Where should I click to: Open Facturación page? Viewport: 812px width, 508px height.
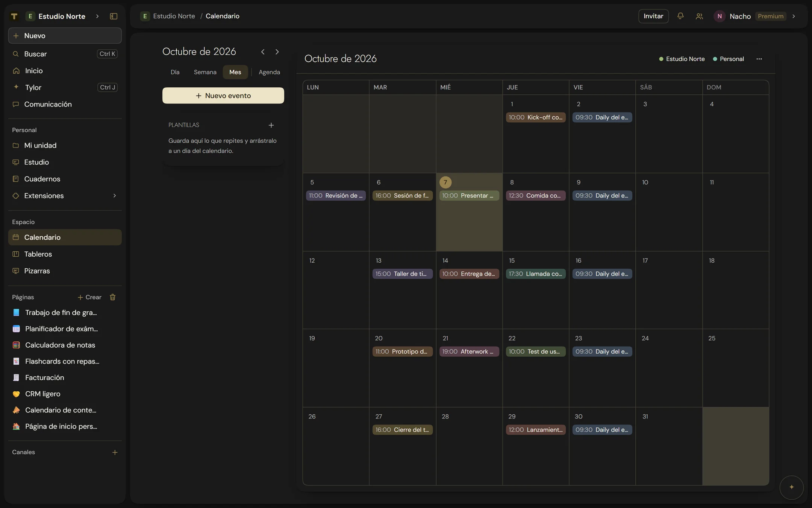click(x=65, y=378)
